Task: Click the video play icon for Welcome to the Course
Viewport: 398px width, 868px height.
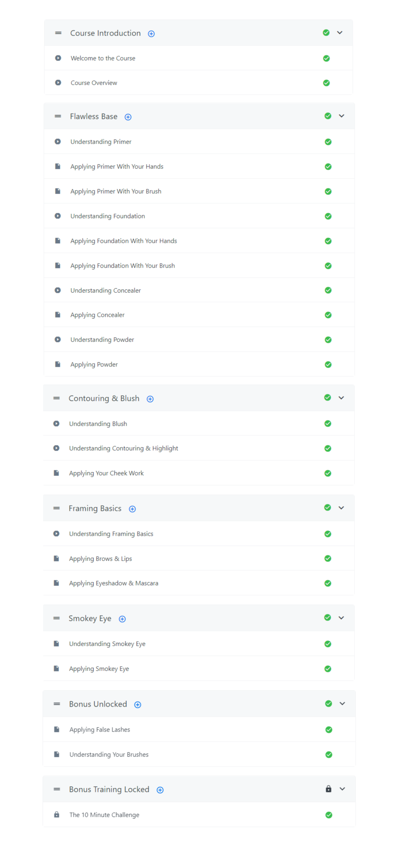Action: pos(58,58)
